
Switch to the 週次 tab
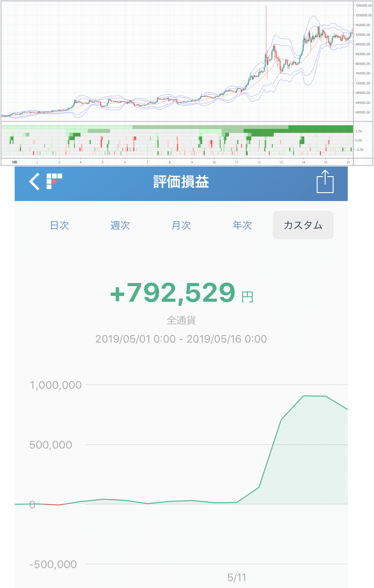(120, 225)
